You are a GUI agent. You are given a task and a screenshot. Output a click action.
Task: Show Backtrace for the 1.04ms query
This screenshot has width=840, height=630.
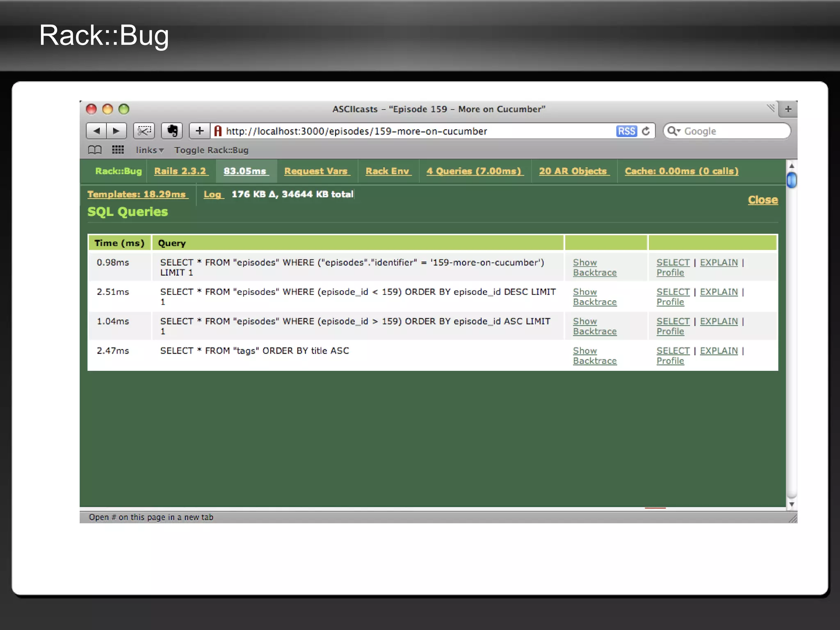coord(594,326)
